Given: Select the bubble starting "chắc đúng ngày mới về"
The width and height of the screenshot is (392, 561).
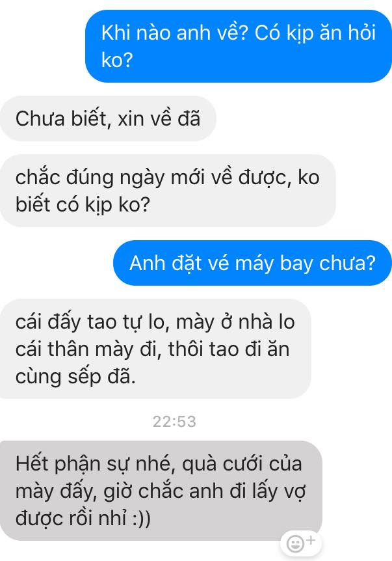Looking at the screenshot, I should pos(168,190).
